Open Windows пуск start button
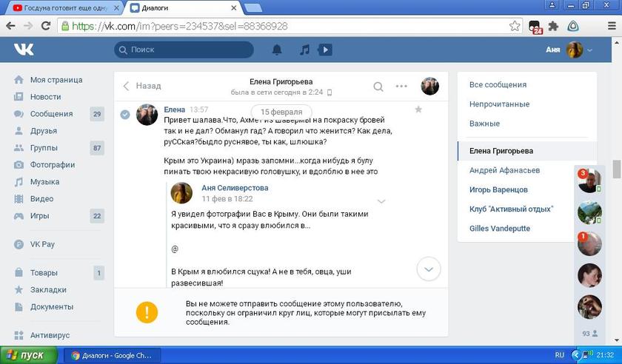622x364 pixels. click(x=28, y=355)
